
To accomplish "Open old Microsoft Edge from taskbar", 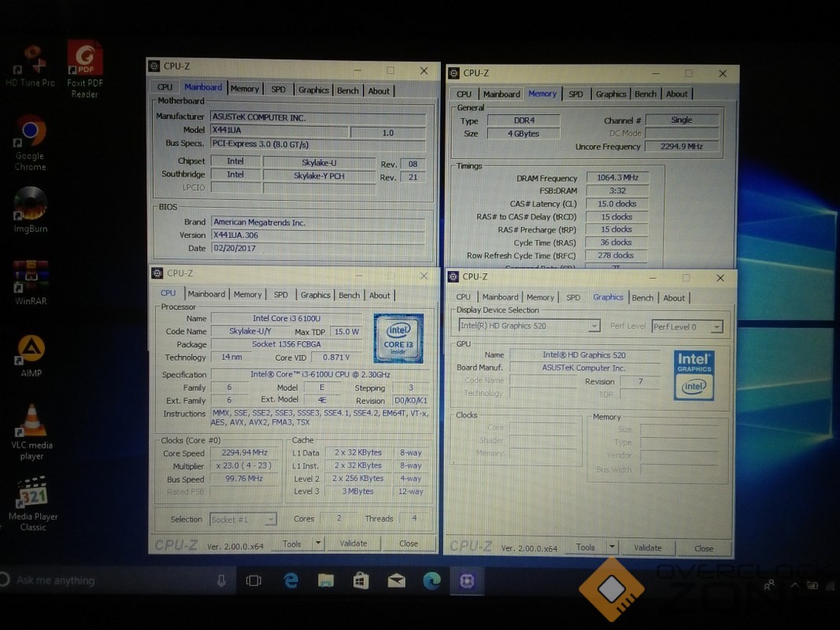I will click(291, 580).
